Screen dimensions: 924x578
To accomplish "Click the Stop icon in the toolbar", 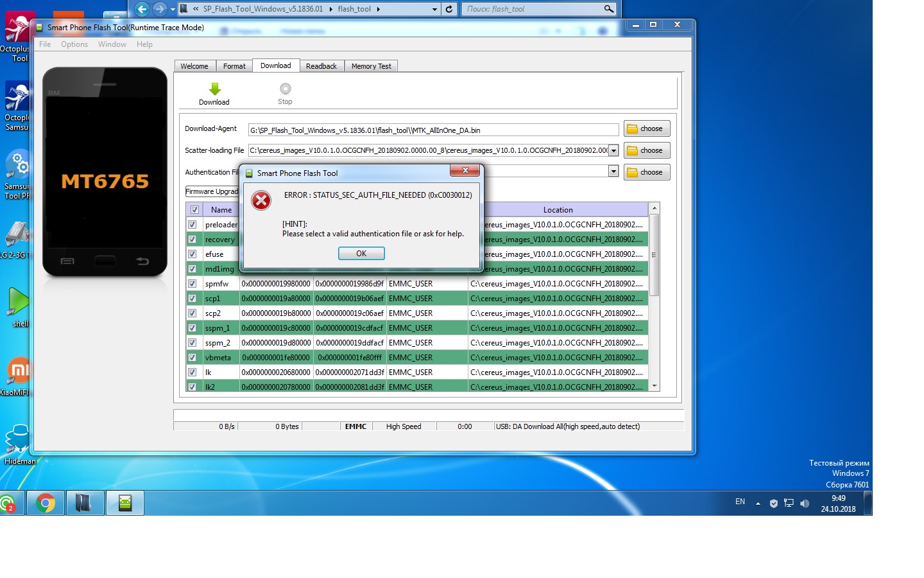I will click(x=286, y=89).
